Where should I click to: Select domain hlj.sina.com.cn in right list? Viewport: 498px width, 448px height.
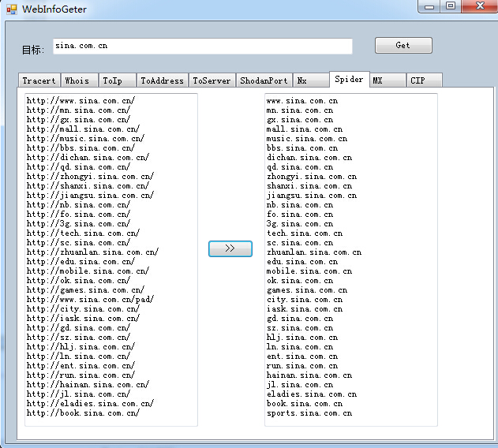tap(302, 338)
